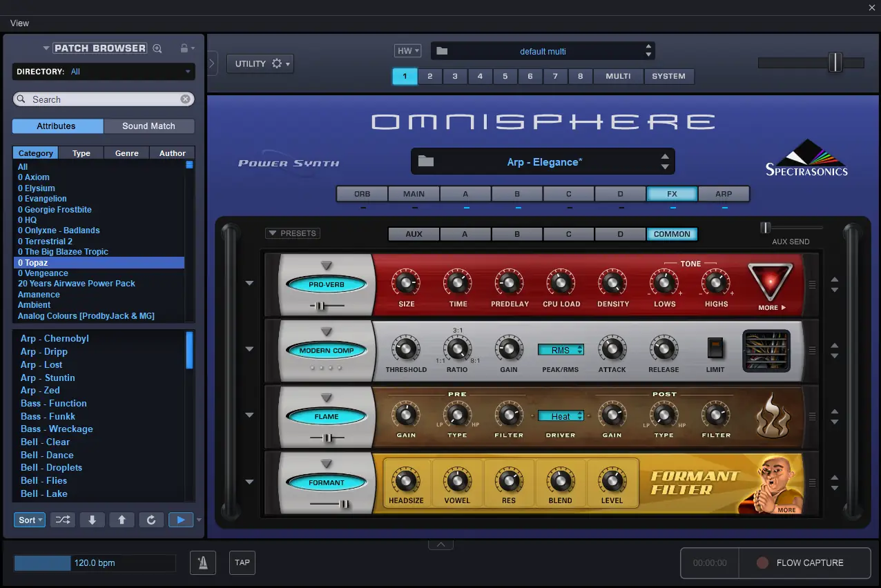
Task: Click the Formant VOWEL knob
Action: tap(456, 480)
